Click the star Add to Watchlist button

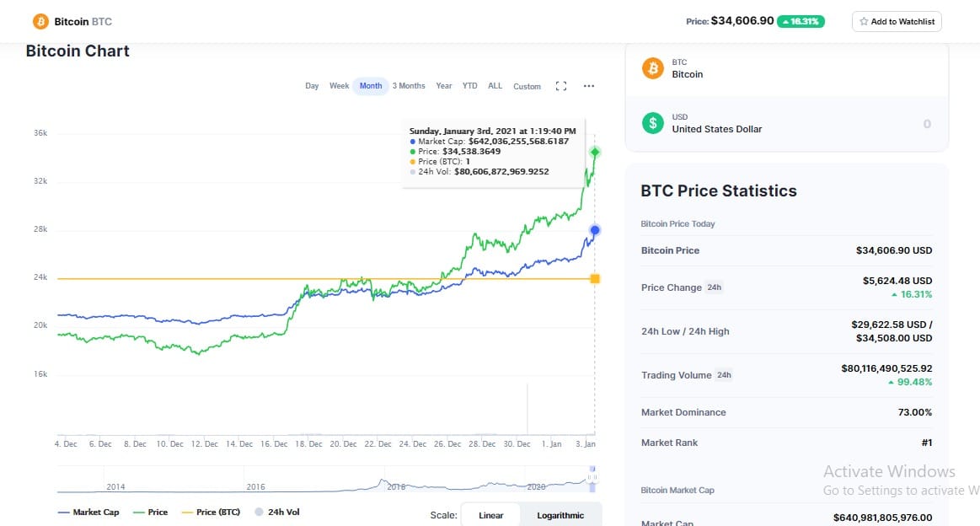point(897,21)
